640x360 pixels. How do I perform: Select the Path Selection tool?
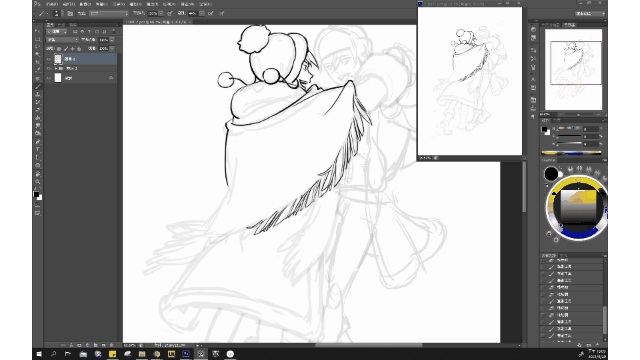pos(38,157)
